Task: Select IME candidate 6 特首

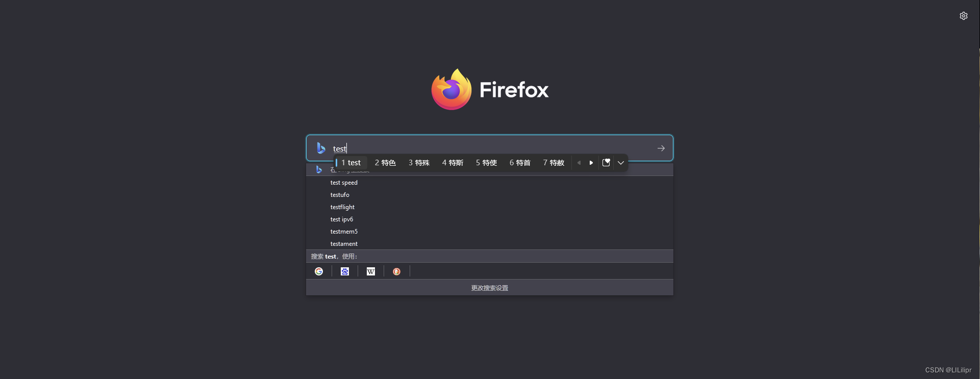Action: pyautogui.click(x=520, y=163)
